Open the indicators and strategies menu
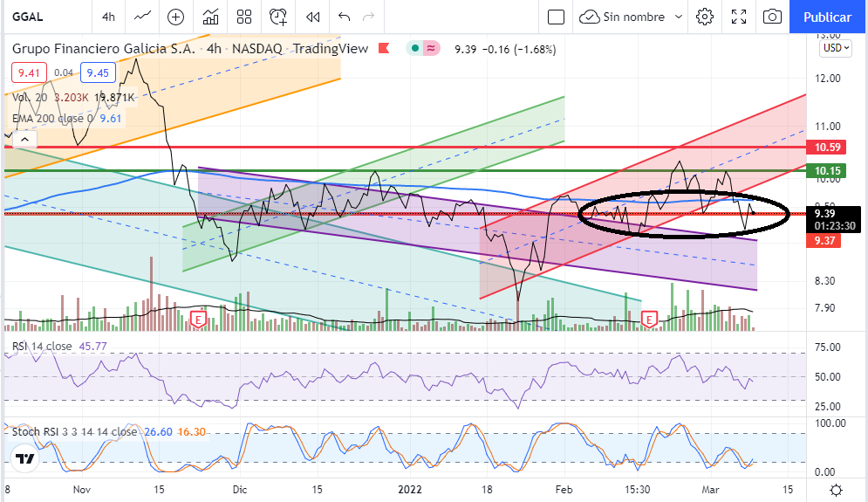The width and height of the screenshot is (868, 502). click(x=210, y=17)
